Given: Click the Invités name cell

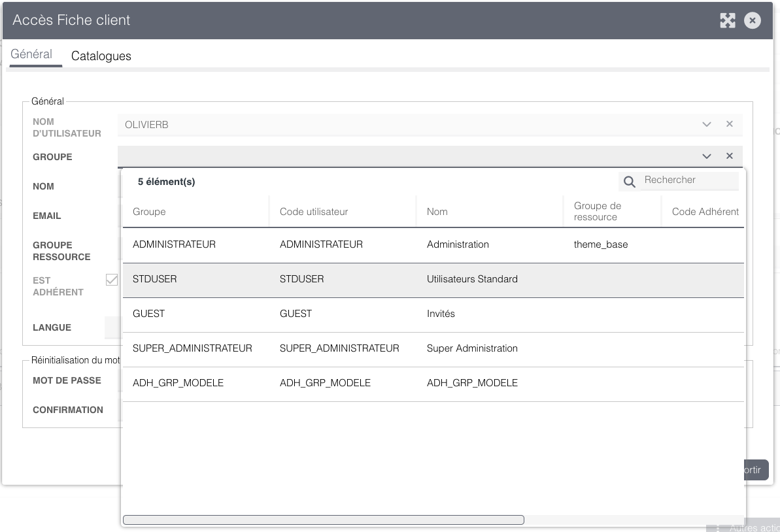Looking at the screenshot, I should pos(441,314).
